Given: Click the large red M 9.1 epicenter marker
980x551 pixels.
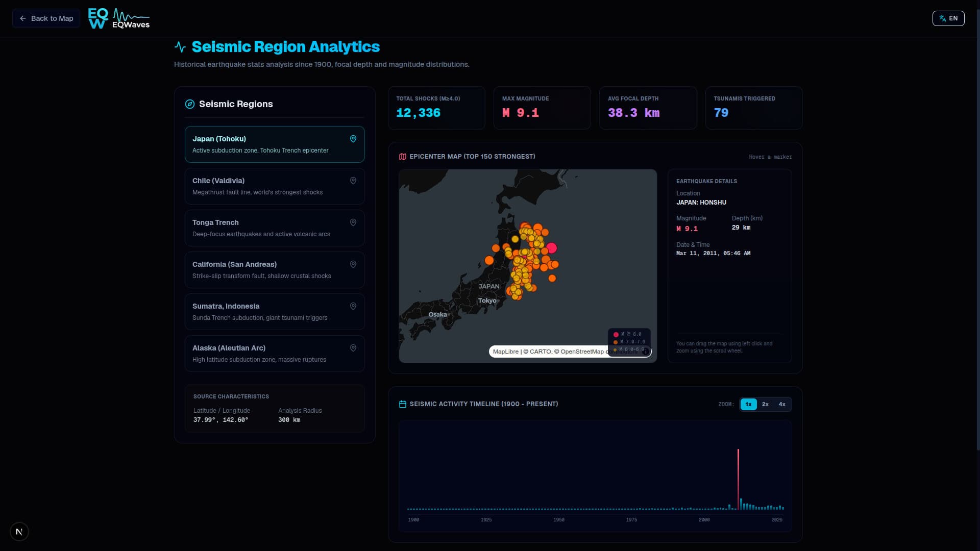Looking at the screenshot, I should point(551,248).
